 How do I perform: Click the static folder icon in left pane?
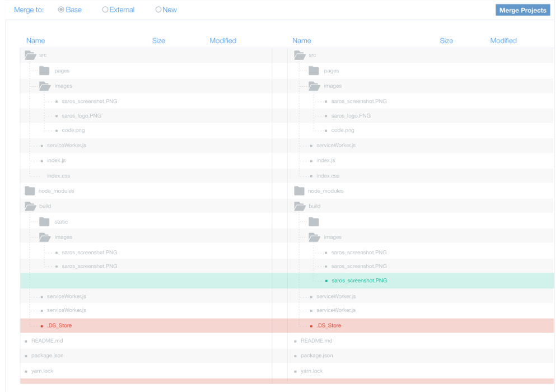tap(44, 222)
